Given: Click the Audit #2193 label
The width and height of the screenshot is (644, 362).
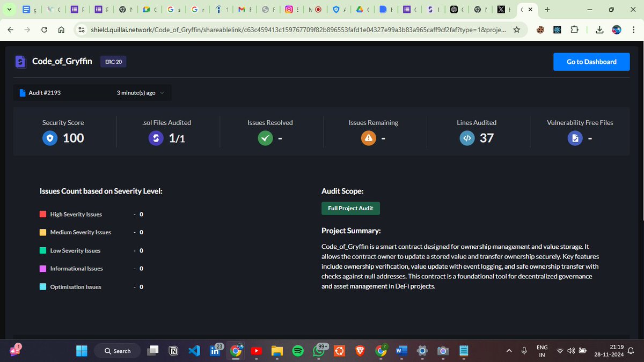Looking at the screenshot, I should point(45,93).
